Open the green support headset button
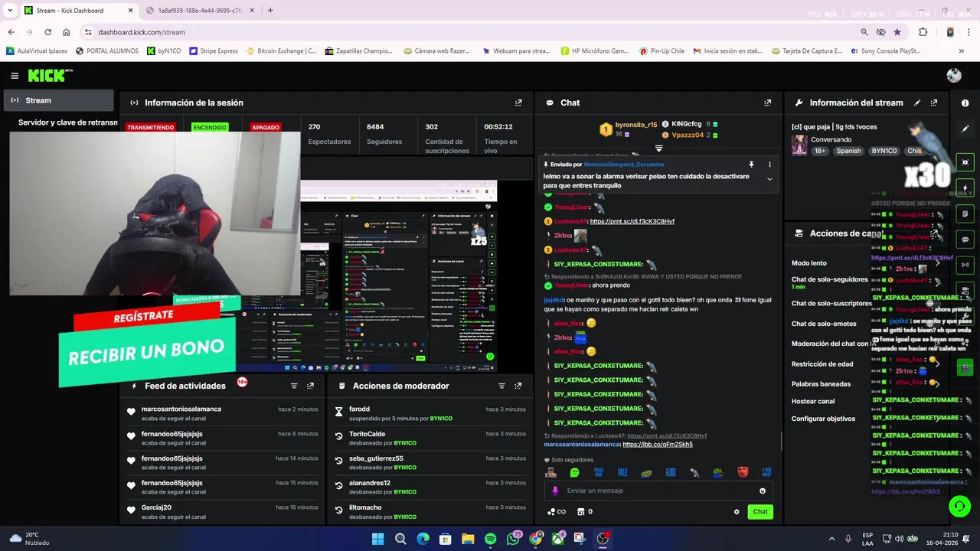Viewport: 980px width, 551px height. [x=959, y=506]
